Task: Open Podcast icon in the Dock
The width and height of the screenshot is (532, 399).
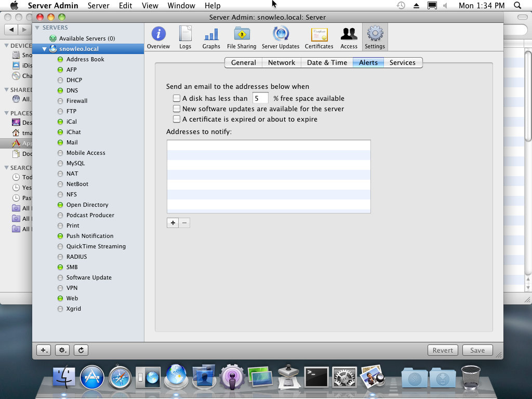Action: [232, 377]
